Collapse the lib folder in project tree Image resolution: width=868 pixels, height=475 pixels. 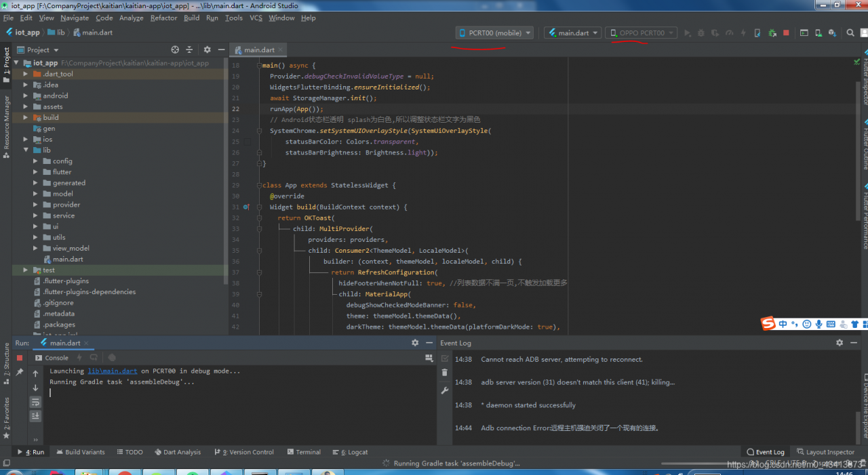[x=26, y=150]
